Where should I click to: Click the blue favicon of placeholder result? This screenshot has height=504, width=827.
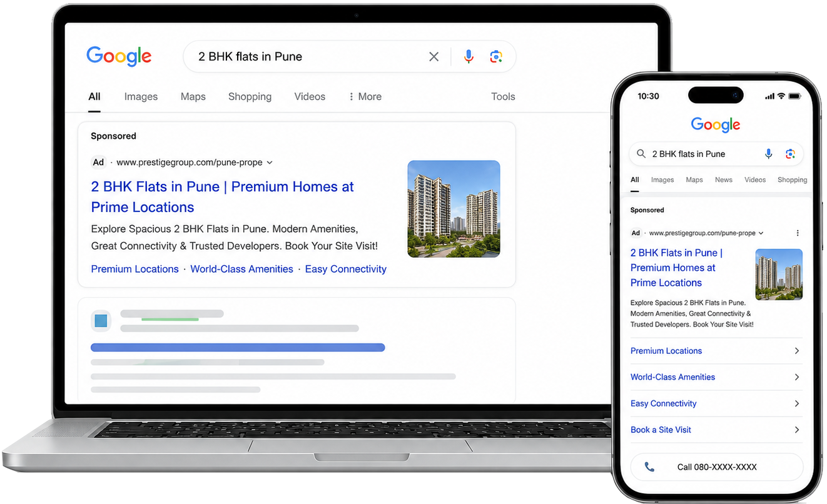101,321
